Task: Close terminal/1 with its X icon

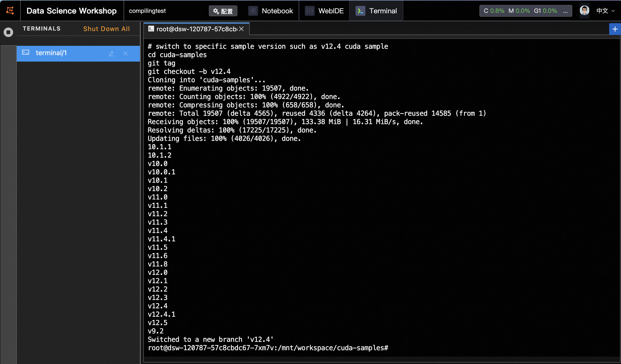Action: coord(125,53)
